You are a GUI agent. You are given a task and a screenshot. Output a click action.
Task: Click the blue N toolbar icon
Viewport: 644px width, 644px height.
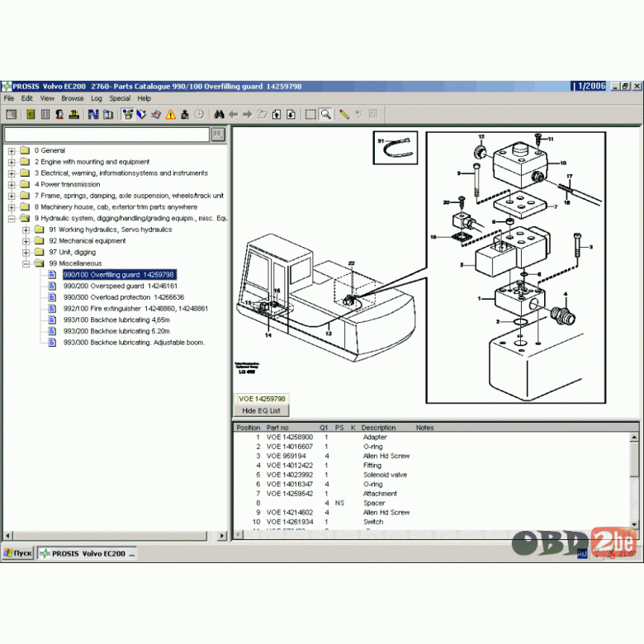(x=93, y=115)
